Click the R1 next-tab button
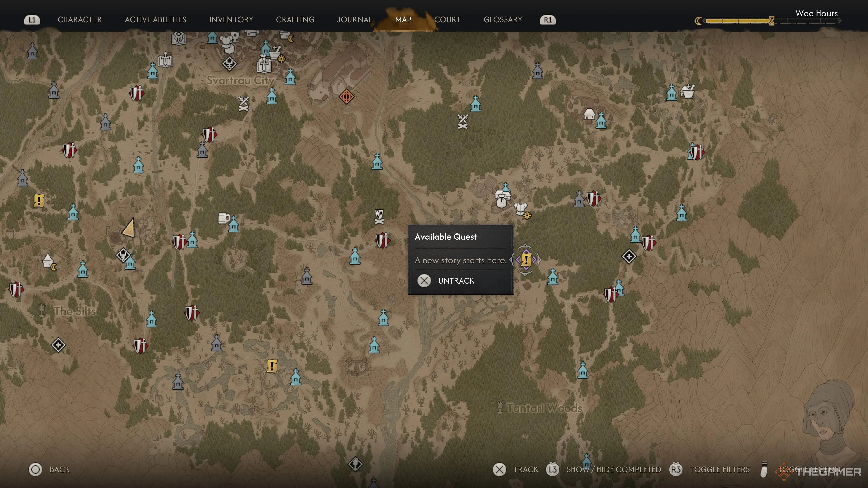The width and height of the screenshot is (868, 488). (x=547, y=20)
